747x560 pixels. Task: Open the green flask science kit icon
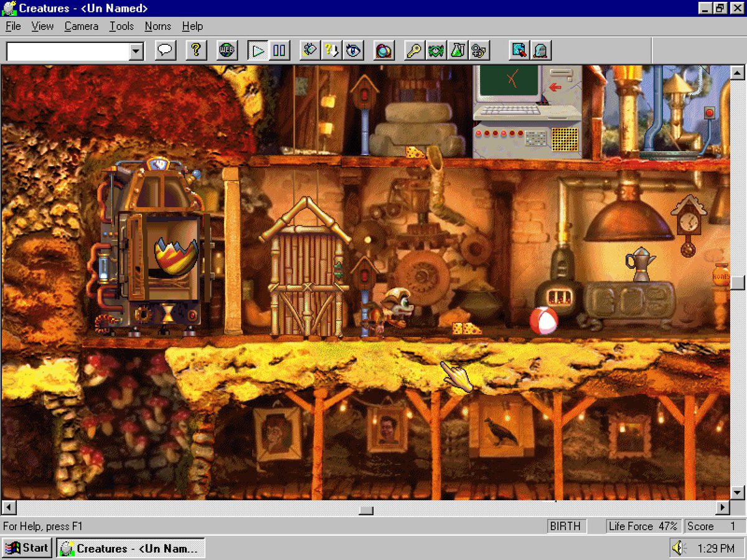point(458,50)
